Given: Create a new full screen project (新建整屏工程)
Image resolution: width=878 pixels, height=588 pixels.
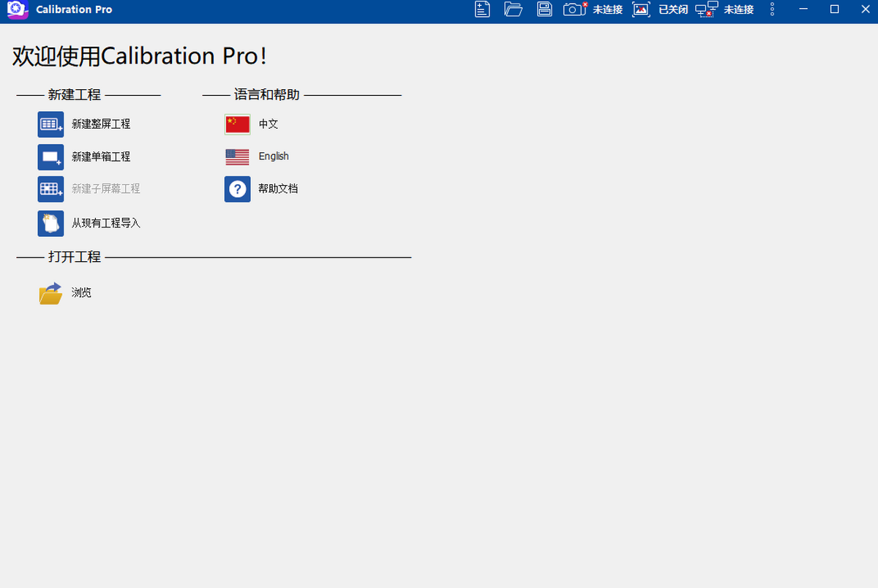Looking at the screenshot, I should [x=84, y=124].
